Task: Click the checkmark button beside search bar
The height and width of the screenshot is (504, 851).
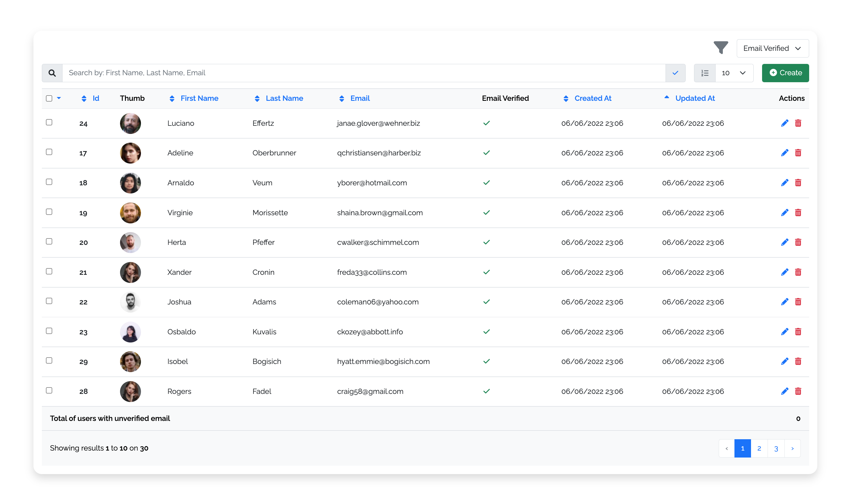Action: click(x=675, y=73)
